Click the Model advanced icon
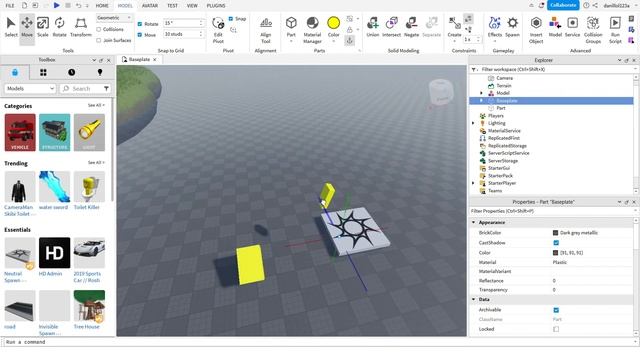The width and height of the screenshot is (640, 360). click(x=555, y=27)
